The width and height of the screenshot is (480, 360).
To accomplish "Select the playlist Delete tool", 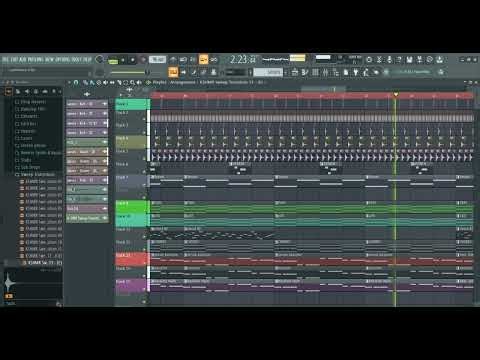I will coord(99,82).
